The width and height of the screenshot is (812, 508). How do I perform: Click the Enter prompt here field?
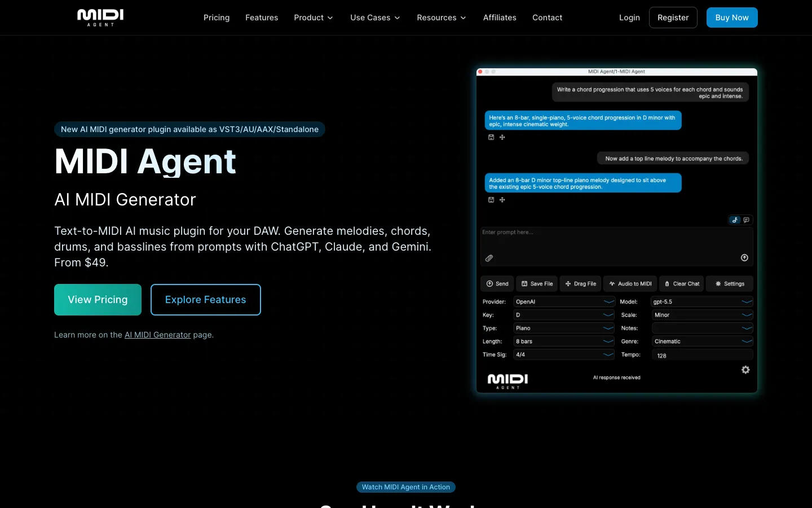[616, 247]
